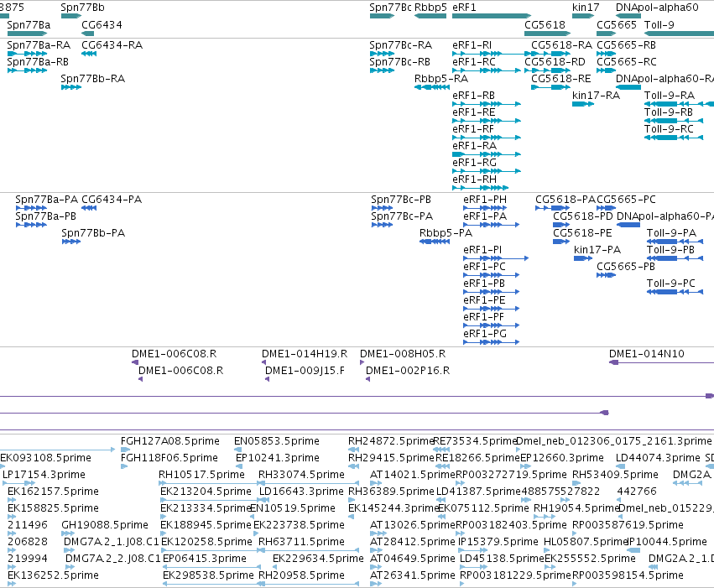The width and height of the screenshot is (714, 588).
Task: Click transcript Spn77Bc-RA
Action: click(x=401, y=45)
